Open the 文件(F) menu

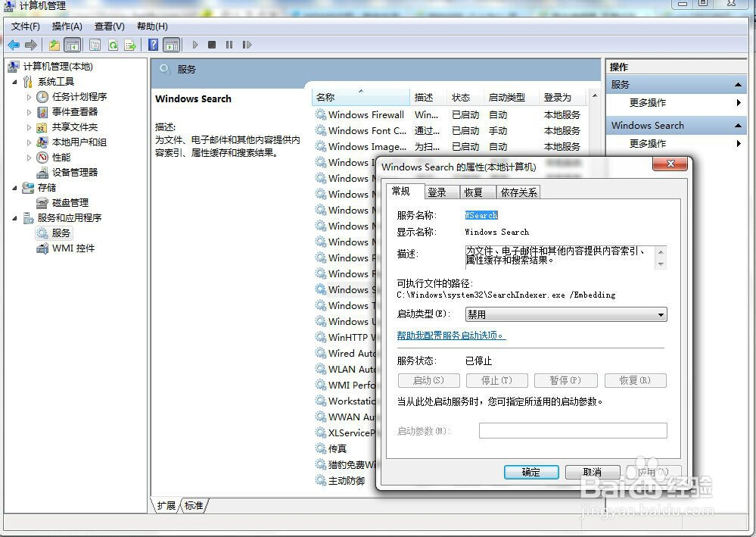point(26,27)
